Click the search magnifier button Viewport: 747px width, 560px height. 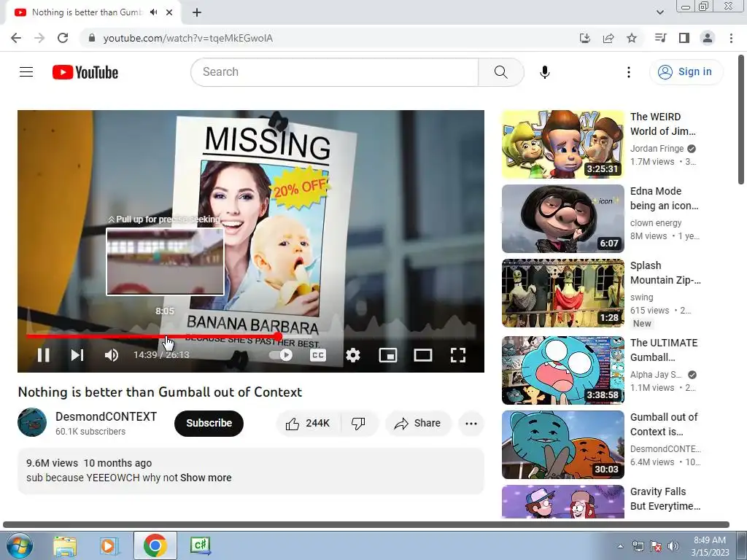pos(500,72)
